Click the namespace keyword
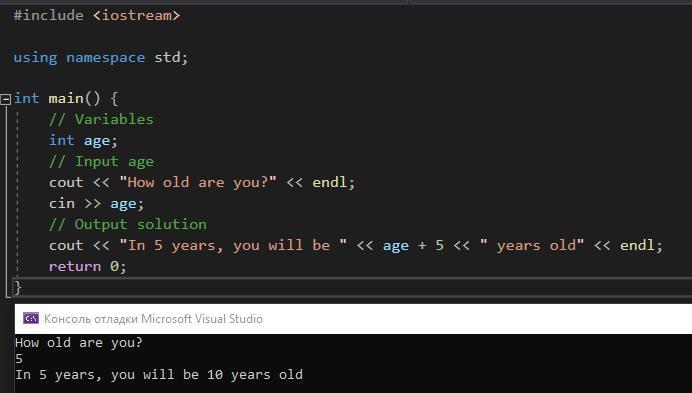Image resolution: width=692 pixels, height=393 pixels. click(x=105, y=57)
